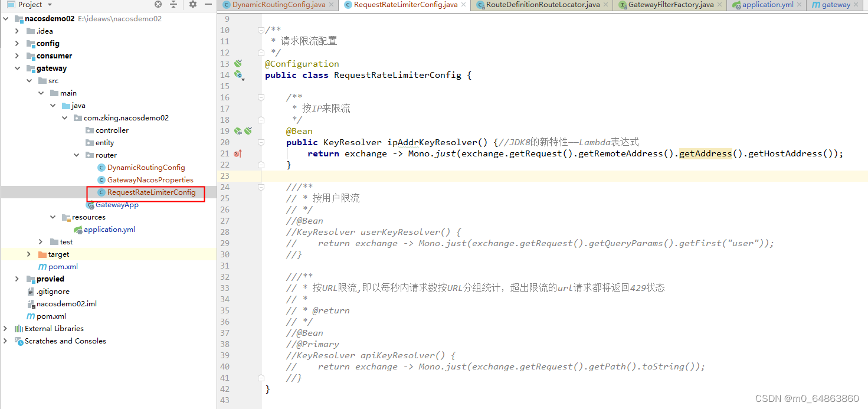This screenshot has width=868, height=409.
Task: Place cursor on empty line 23
Action: (564, 176)
